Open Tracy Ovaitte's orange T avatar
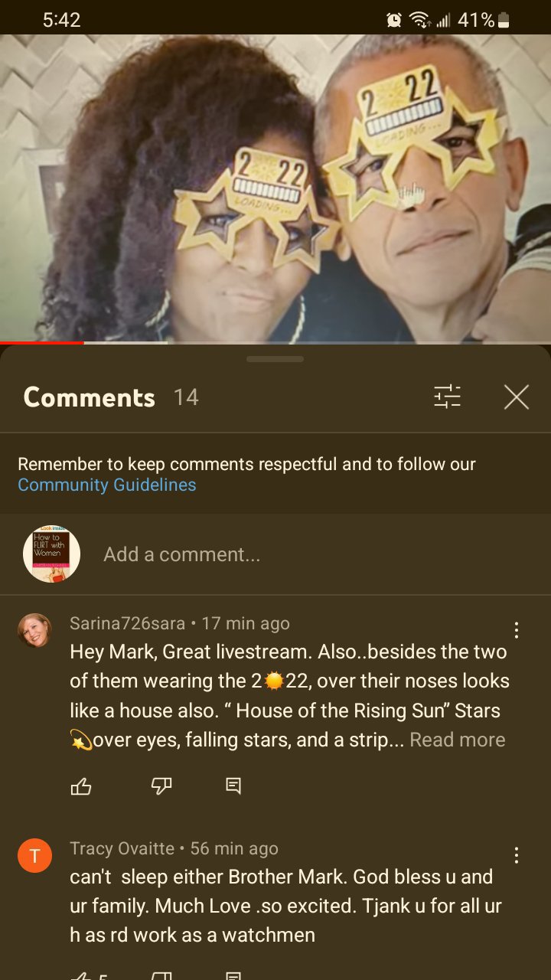 34,856
